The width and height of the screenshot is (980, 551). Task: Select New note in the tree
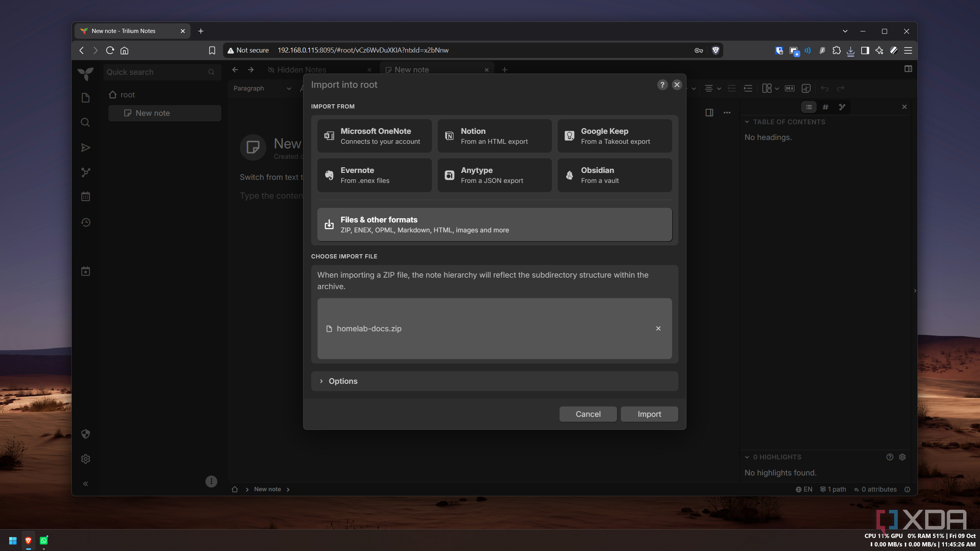click(x=165, y=113)
